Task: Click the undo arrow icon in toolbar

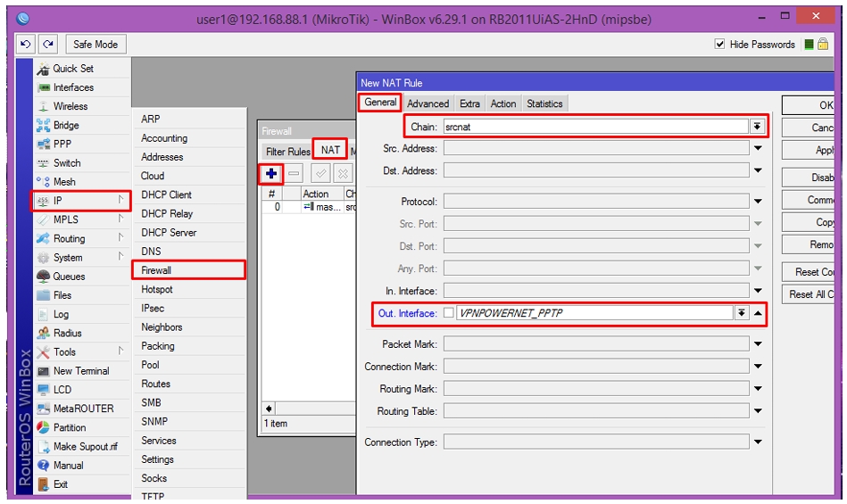Action: point(25,45)
